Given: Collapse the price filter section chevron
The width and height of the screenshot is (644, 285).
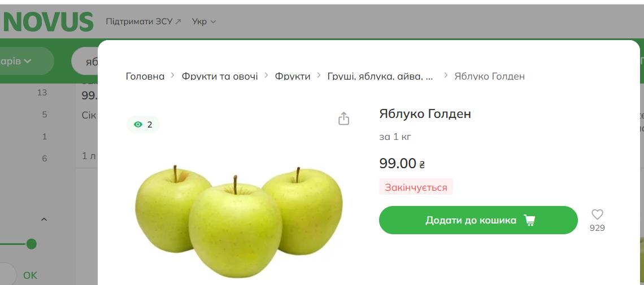Looking at the screenshot, I should point(44,220).
